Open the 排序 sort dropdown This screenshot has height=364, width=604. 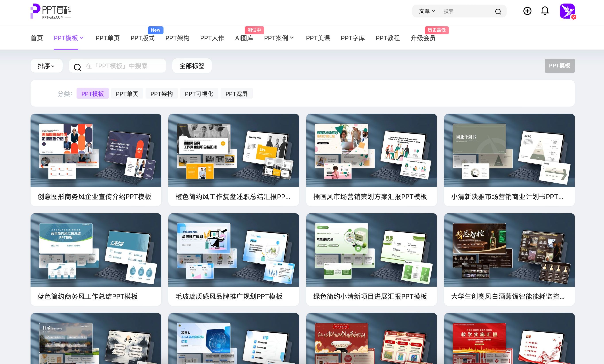tap(46, 66)
